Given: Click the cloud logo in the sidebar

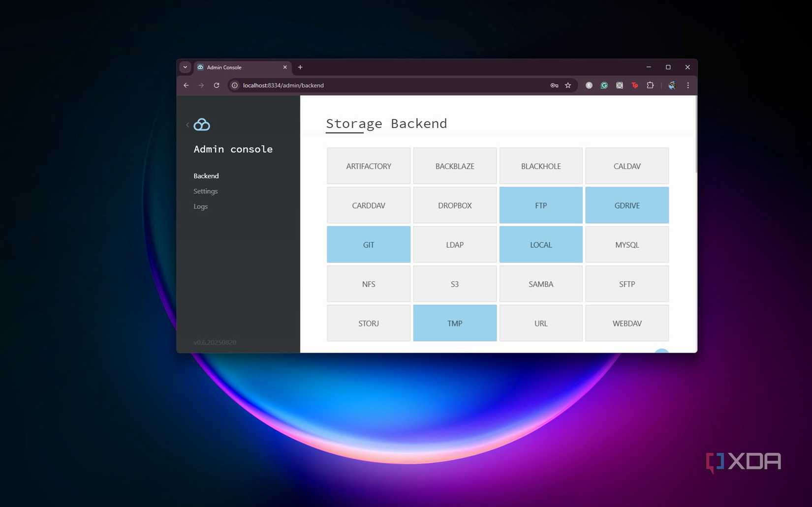Looking at the screenshot, I should click(x=202, y=124).
